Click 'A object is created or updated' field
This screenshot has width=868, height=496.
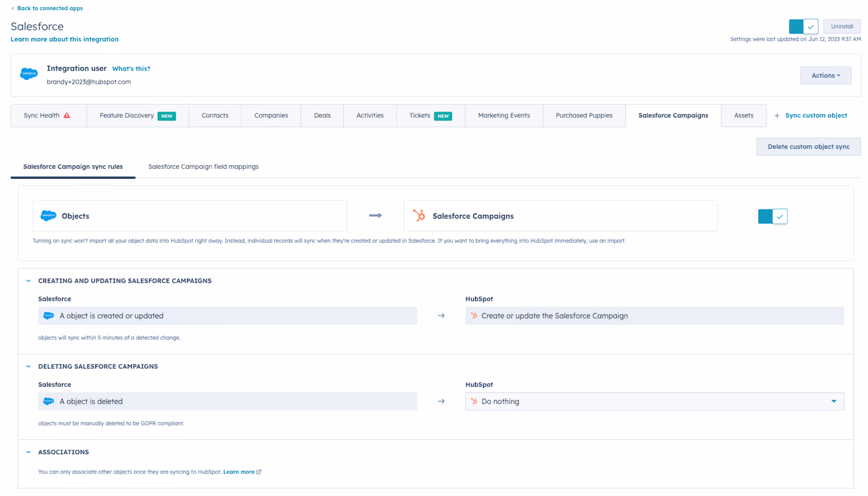(227, 316)
